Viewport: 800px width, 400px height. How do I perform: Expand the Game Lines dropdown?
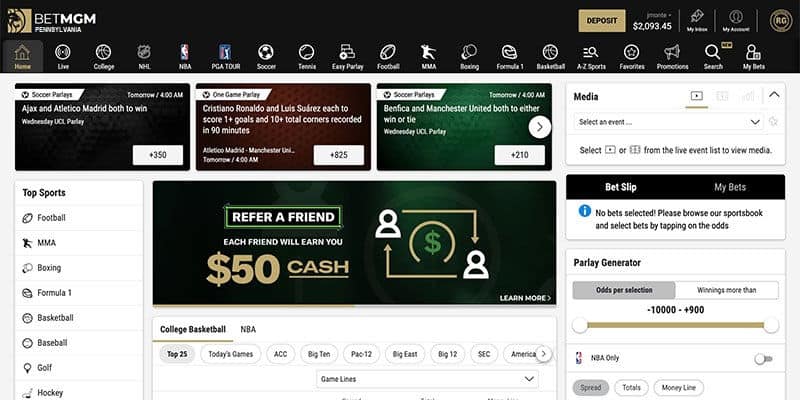427,379
